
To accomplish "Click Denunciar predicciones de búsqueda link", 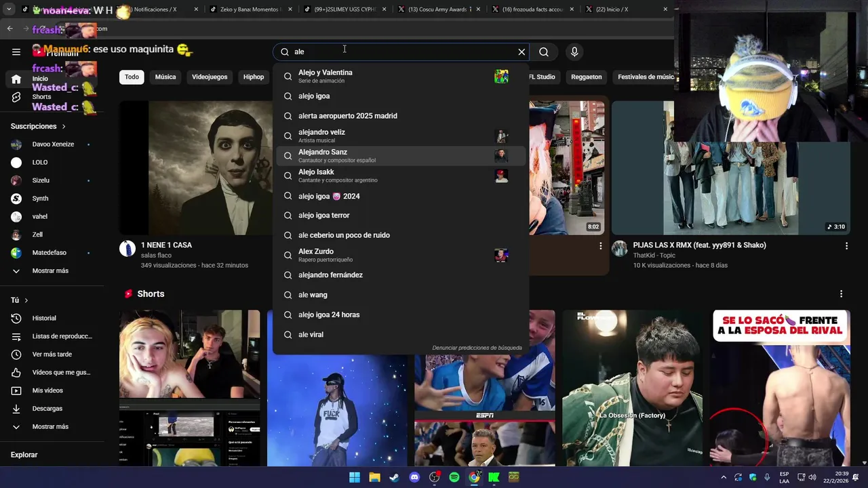I will pyautogui.click(x=477, y=348).
